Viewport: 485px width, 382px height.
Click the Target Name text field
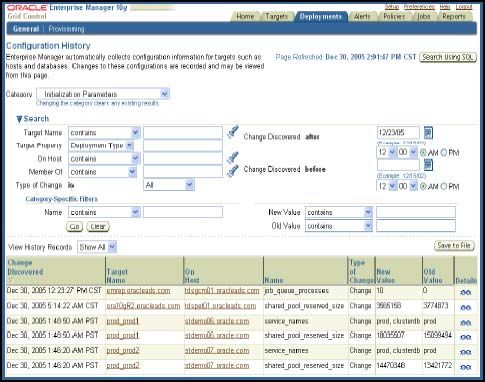183,133
